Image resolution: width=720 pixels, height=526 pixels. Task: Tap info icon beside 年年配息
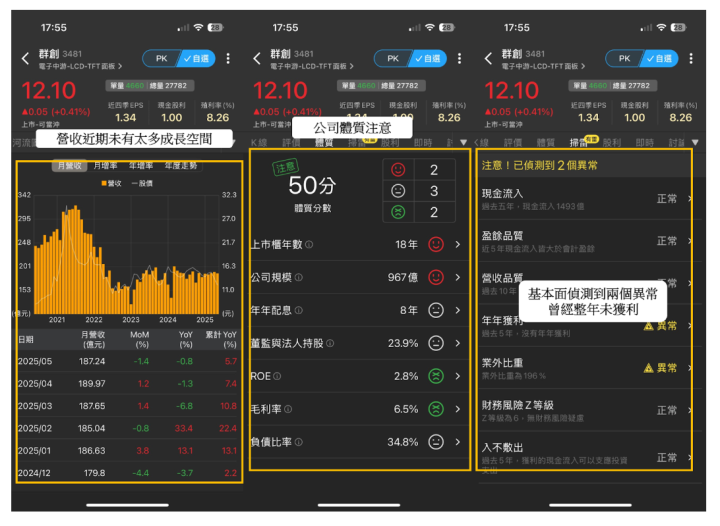click(x=299, y=311)
